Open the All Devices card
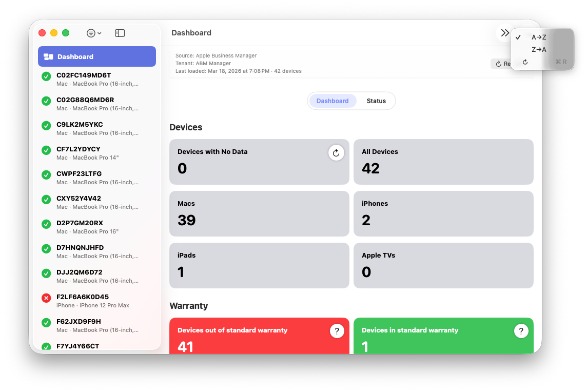Image resolution: width=586 pixels, height=392 pixels. coord(443,162)
